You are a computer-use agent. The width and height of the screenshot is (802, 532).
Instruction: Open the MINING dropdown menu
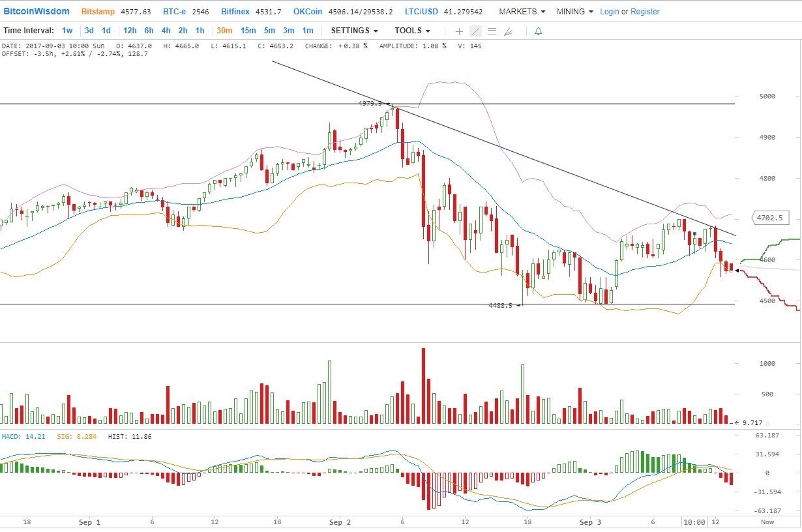574,12
